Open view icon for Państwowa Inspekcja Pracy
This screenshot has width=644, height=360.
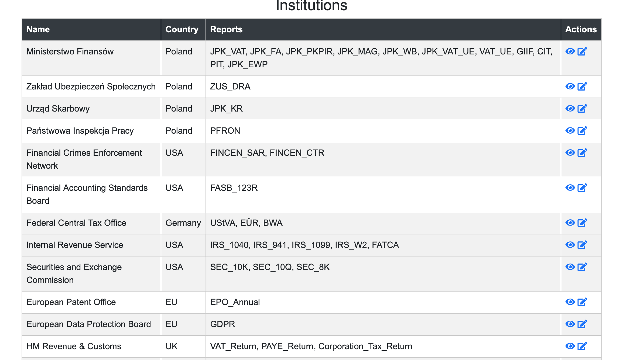pyautogui.click(x=570, y=130)
